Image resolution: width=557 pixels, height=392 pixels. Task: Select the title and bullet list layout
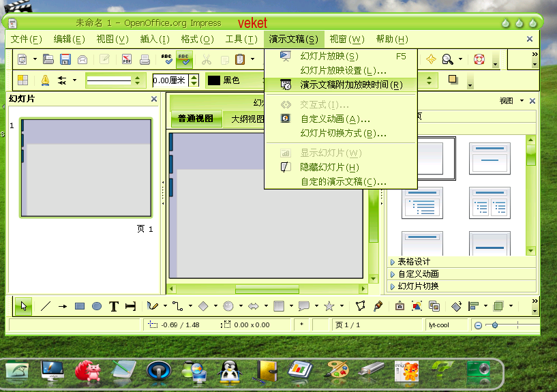(423, 203)
